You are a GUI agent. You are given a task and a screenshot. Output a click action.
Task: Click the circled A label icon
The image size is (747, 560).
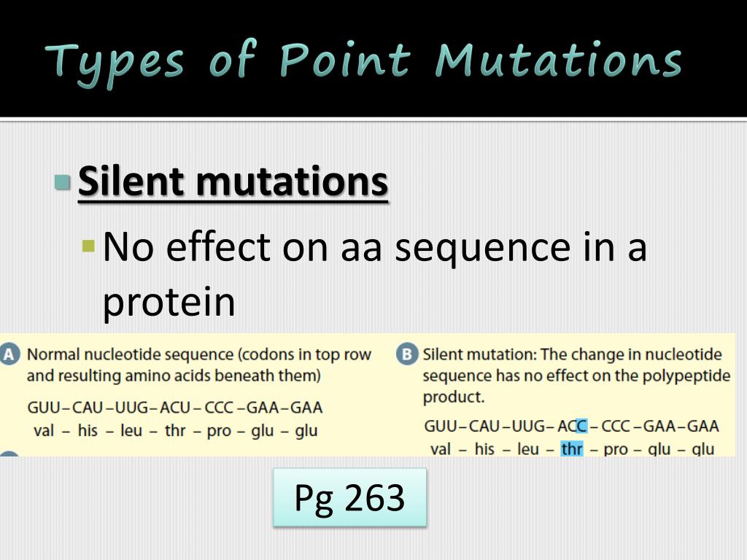click(x=9, y=355)
